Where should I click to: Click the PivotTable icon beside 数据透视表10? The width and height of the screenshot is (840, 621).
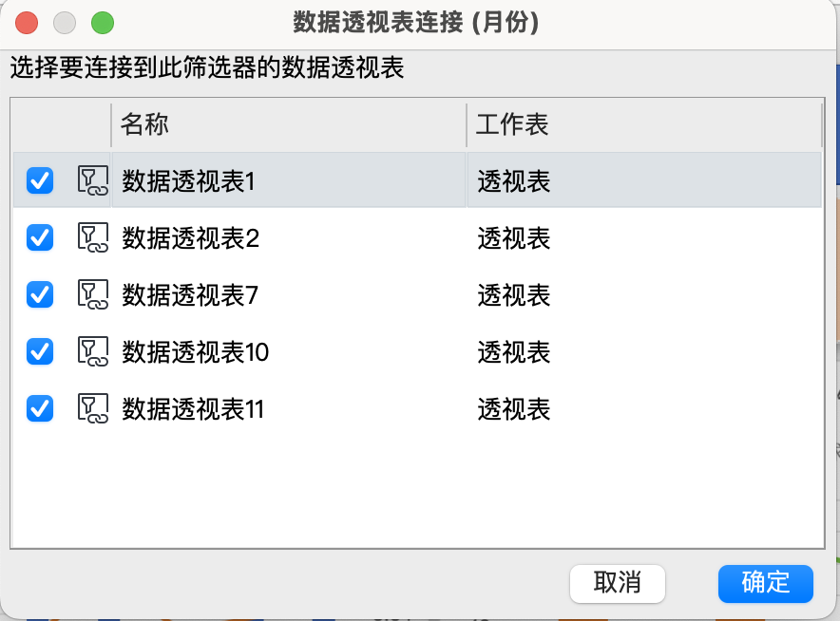click(91, 351)
